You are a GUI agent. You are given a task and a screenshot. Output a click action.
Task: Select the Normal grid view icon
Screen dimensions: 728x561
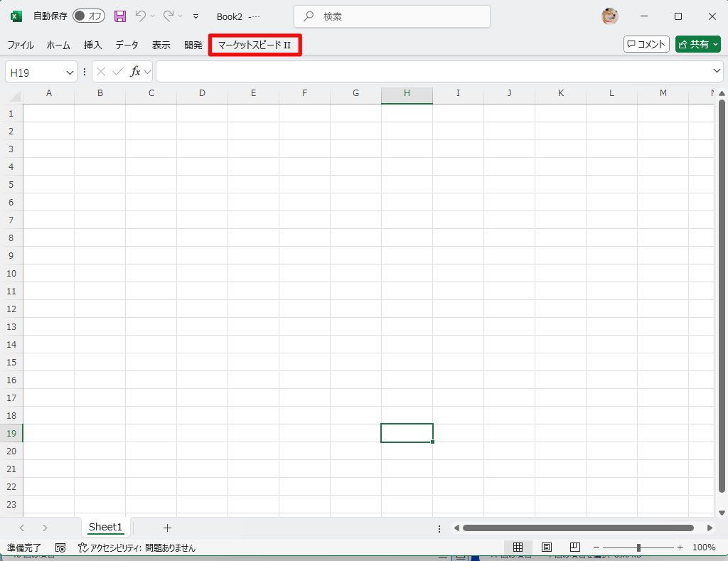click(518, 547)
